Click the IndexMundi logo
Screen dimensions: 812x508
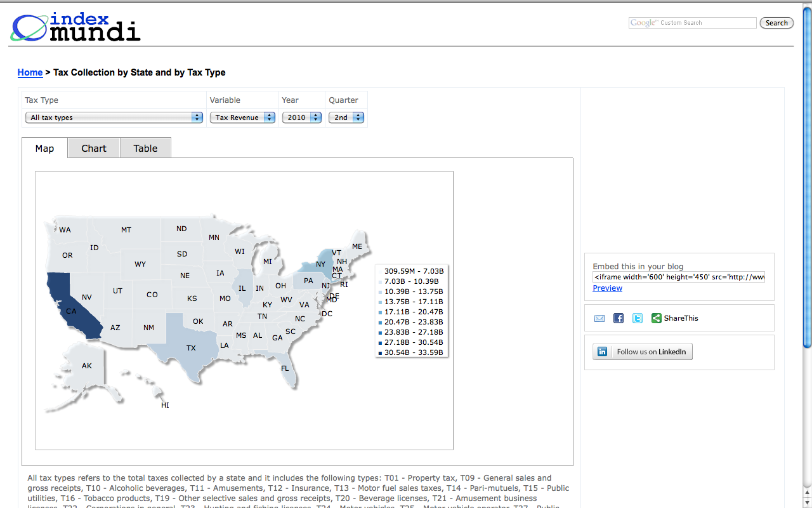click(75, 27)
